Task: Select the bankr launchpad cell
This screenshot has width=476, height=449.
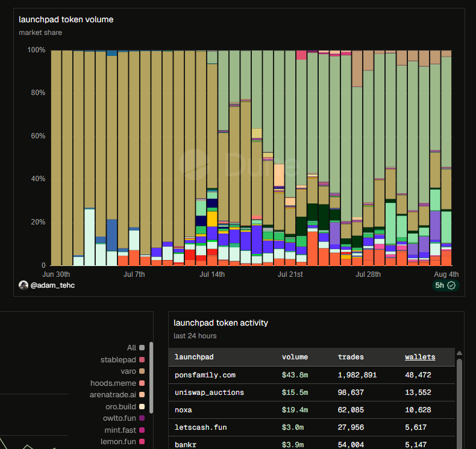Action: click(186, 445)
